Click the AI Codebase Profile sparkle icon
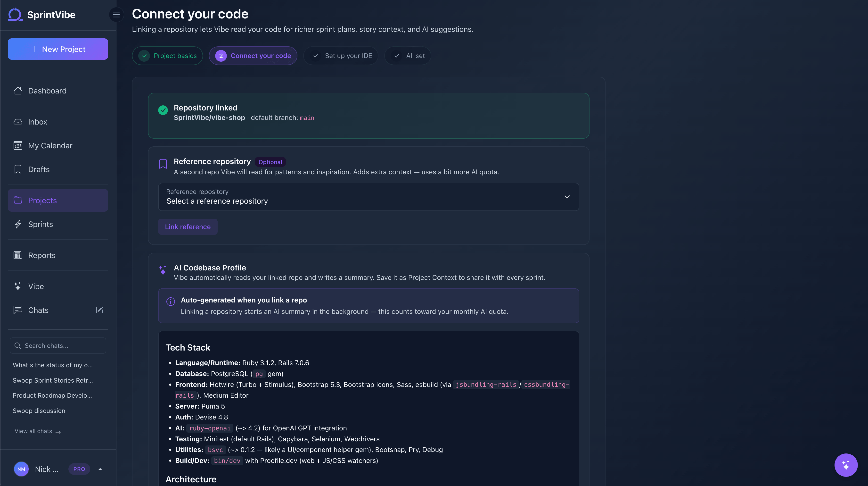 (163, 270)
